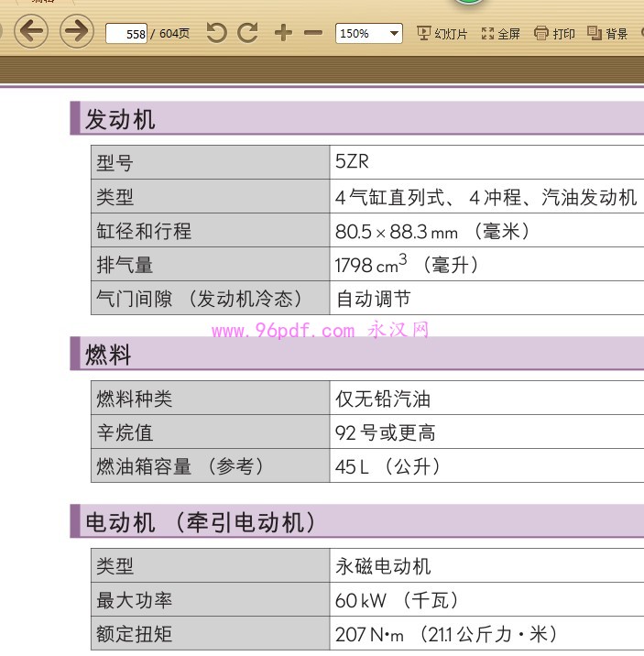The height and width of the screenshot is (656, 644).
Task: Go to the previous page with back arrow
Action: tap(31, 32)
